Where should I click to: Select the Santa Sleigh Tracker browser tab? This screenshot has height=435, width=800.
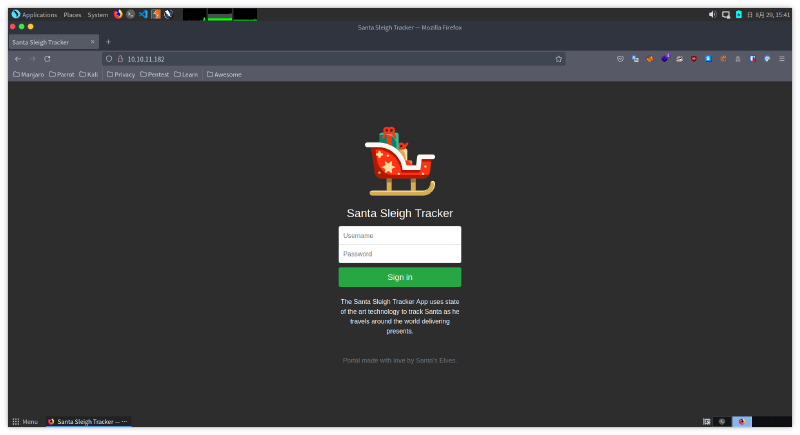[54, 42]
